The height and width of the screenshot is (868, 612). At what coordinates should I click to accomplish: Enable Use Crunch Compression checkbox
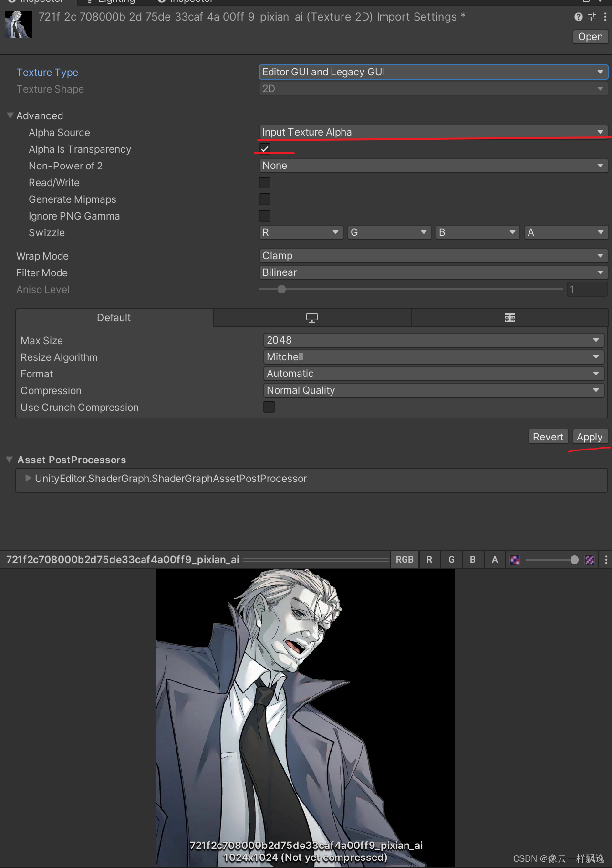tap(269, 407)
